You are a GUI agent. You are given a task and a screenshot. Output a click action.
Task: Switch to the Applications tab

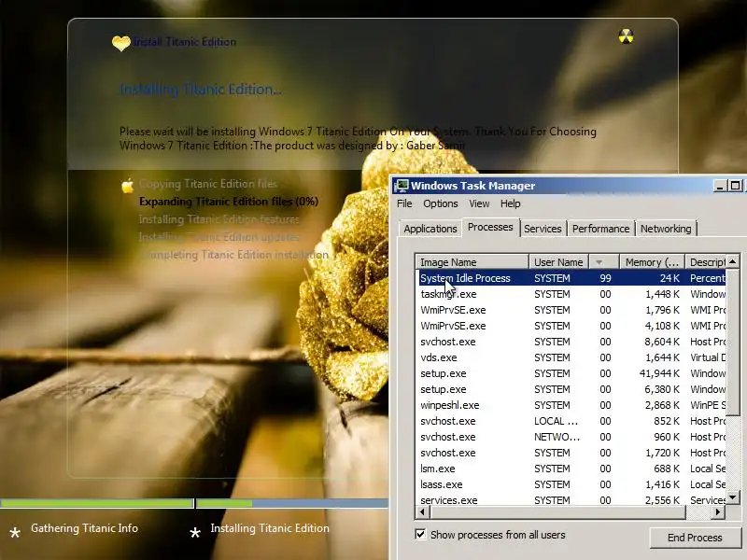tap(430, 229)
